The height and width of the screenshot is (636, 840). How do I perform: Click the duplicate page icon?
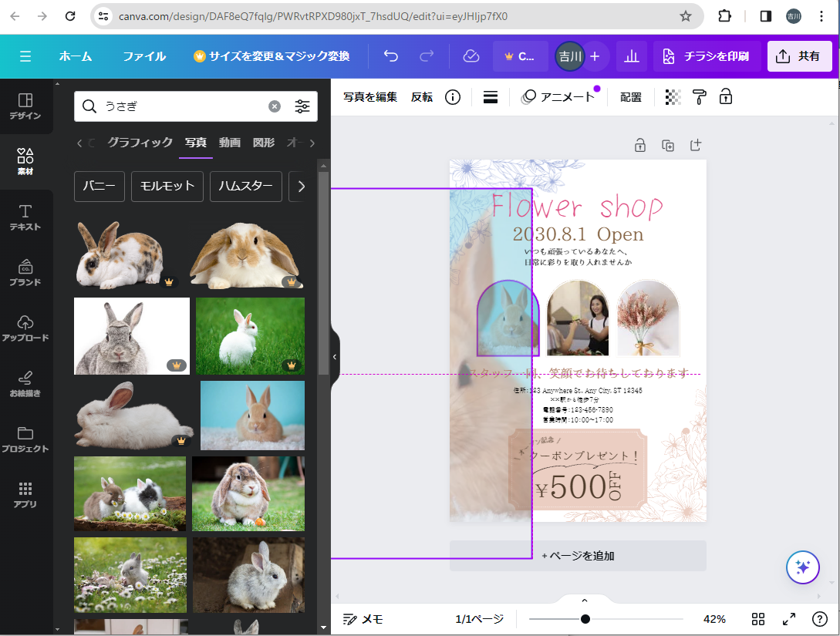(668, 145)
